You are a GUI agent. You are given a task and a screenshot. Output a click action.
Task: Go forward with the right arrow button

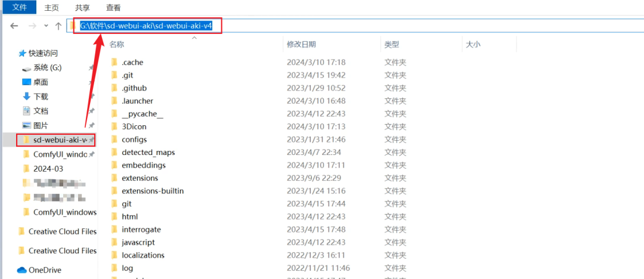tap(33, 26)
